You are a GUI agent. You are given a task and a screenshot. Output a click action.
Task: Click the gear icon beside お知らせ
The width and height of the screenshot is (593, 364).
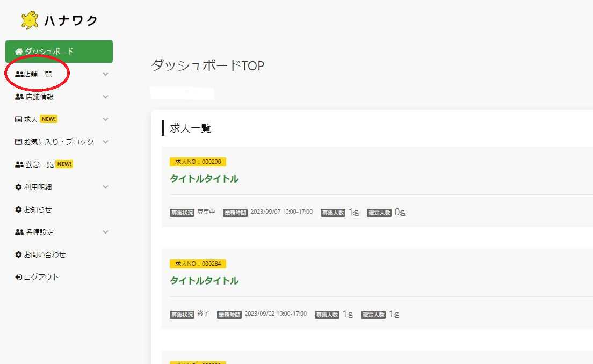(x=18, y=209)
